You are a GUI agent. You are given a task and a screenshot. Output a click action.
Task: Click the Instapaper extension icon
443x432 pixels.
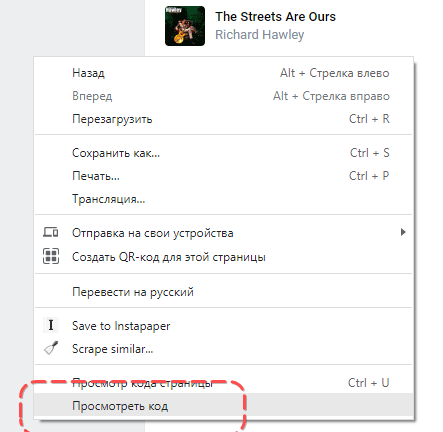[x=51, y=325]
